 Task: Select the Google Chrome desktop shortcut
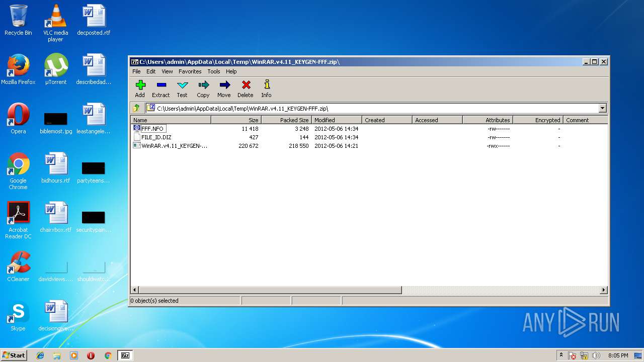pos(18,171)
